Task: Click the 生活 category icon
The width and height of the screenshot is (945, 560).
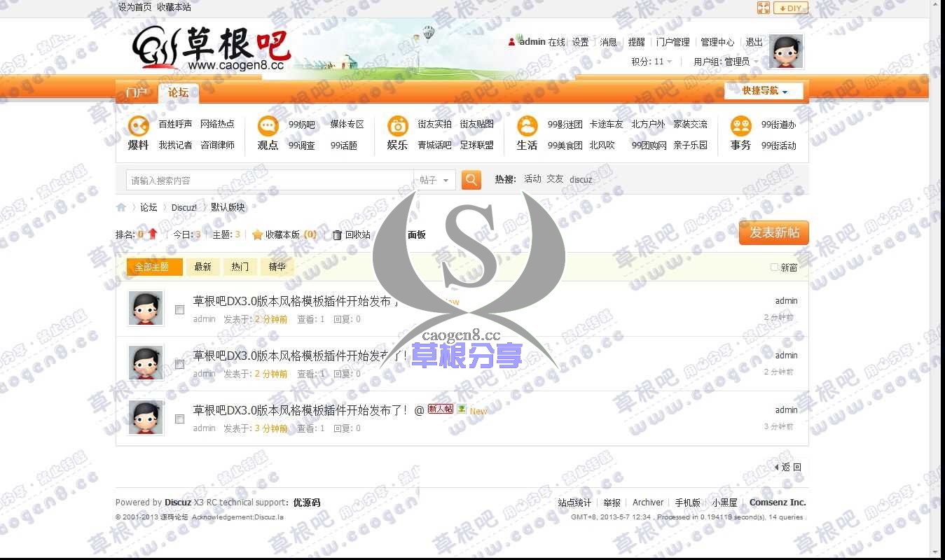Action: pos(527,127)
